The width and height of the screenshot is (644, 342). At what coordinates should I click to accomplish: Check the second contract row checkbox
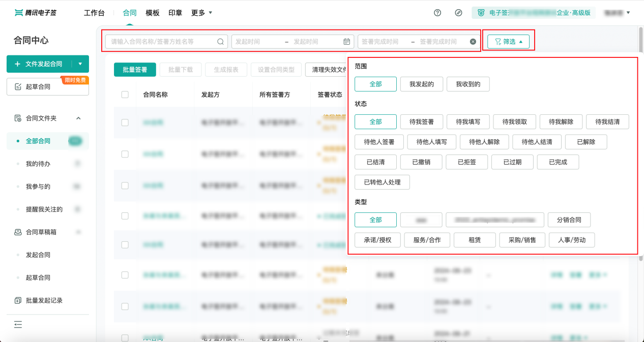coord(125,154)
